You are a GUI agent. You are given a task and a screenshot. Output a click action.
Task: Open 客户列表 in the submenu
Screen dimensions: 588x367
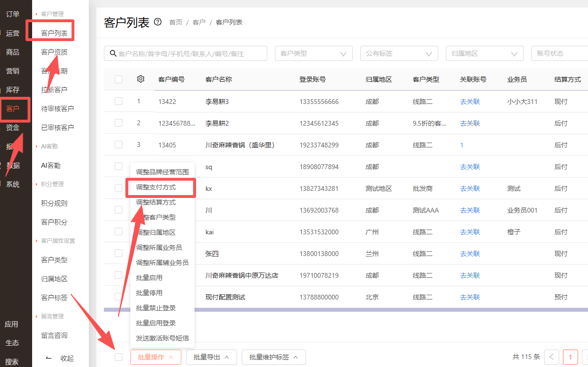pos(54,33)
